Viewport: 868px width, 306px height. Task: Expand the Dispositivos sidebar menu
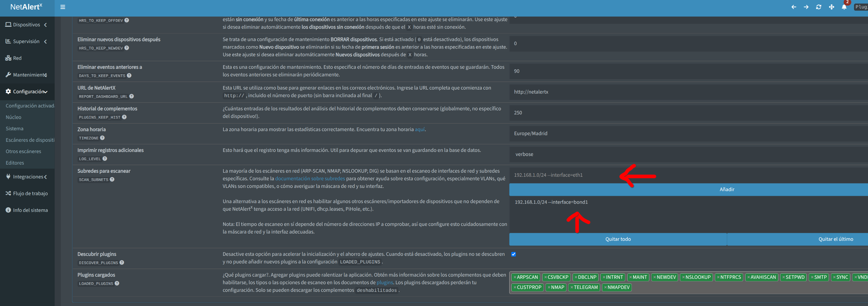click(26, 25)
